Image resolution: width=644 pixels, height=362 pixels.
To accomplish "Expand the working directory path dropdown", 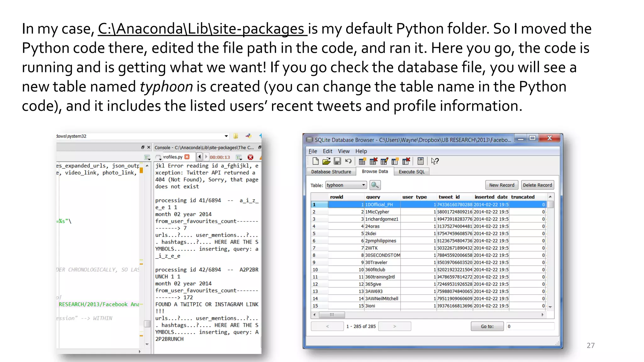I will coord(226,136).
